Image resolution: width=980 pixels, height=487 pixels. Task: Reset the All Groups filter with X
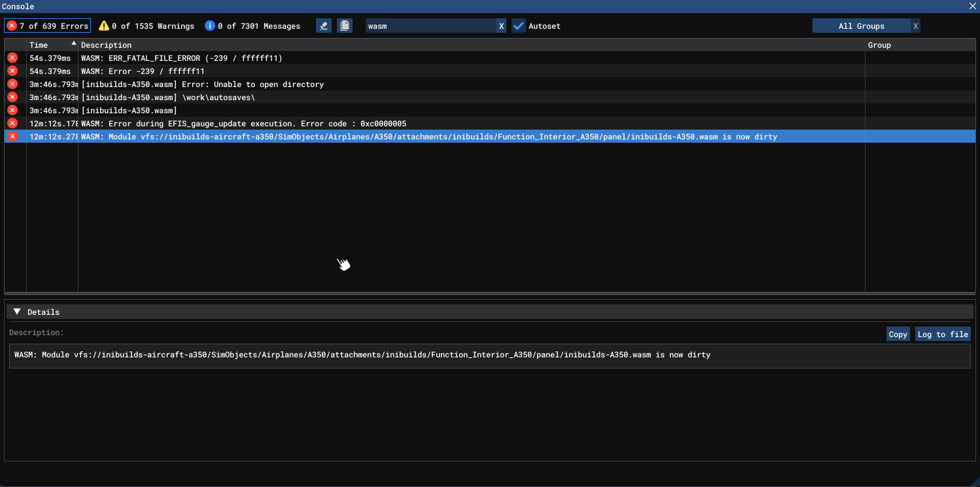[915, 26]
